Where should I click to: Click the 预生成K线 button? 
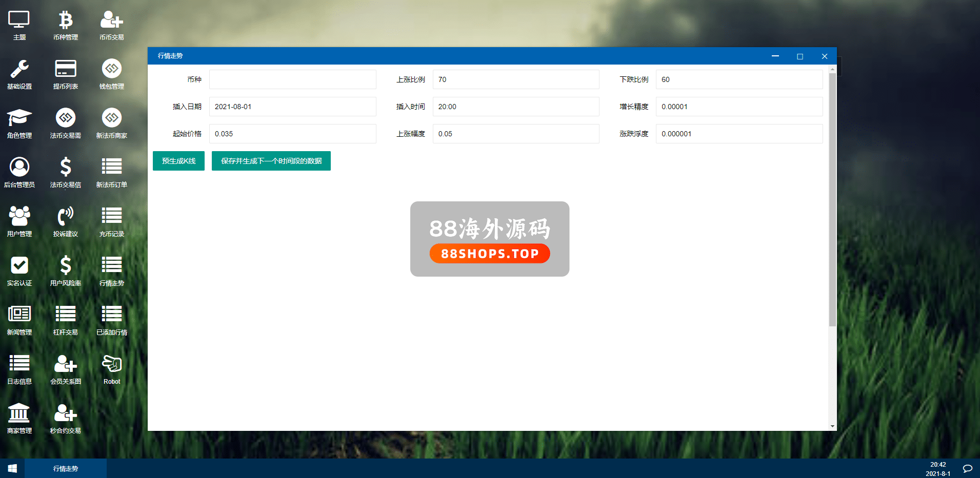click(178, 161)
